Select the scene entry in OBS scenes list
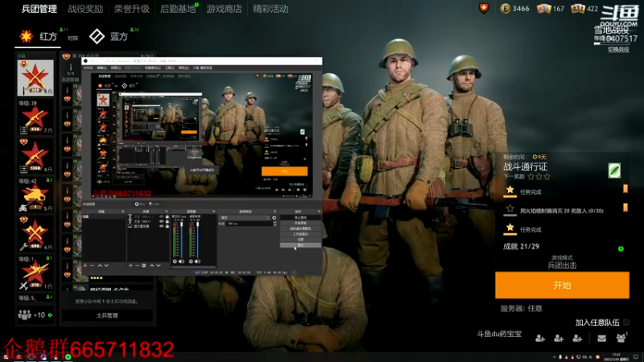644x362 pixels. click(x=104, y=216)
